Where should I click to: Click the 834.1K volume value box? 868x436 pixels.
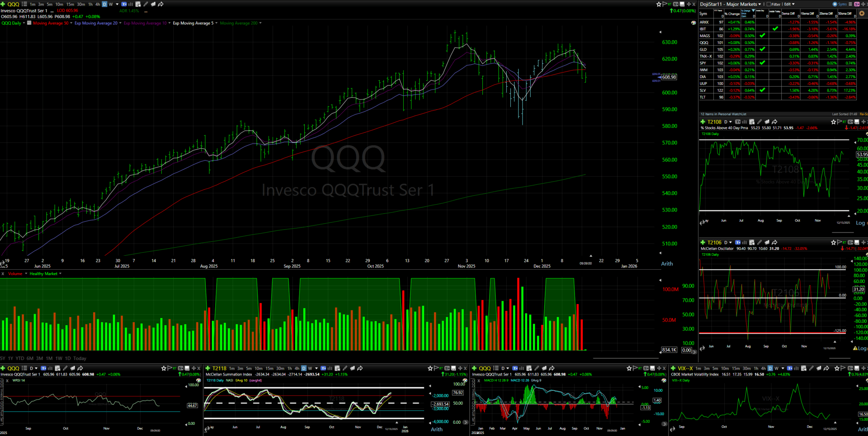point(669,350)
